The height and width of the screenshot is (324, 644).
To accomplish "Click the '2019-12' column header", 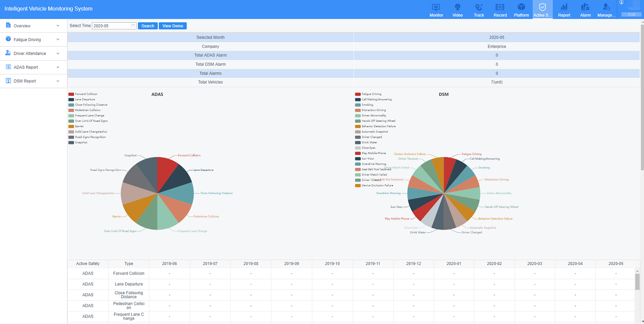I will tap(413, 264).
